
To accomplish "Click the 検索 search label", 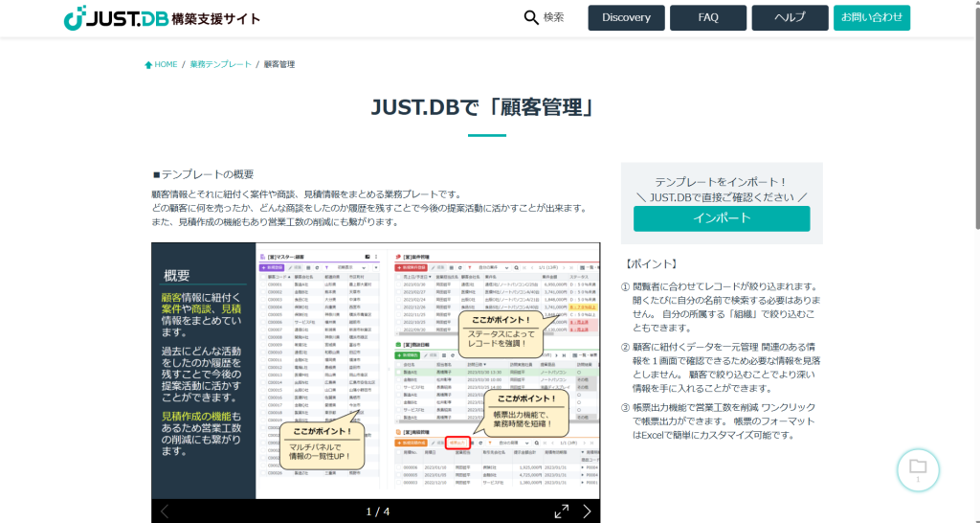I will (554, 17).
